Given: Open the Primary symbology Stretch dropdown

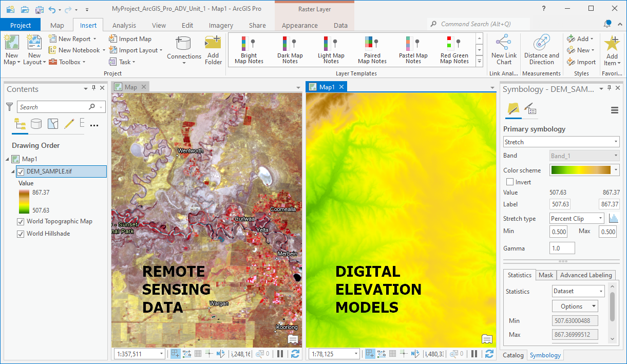Looking at the screenshot, I should (561, 142).
